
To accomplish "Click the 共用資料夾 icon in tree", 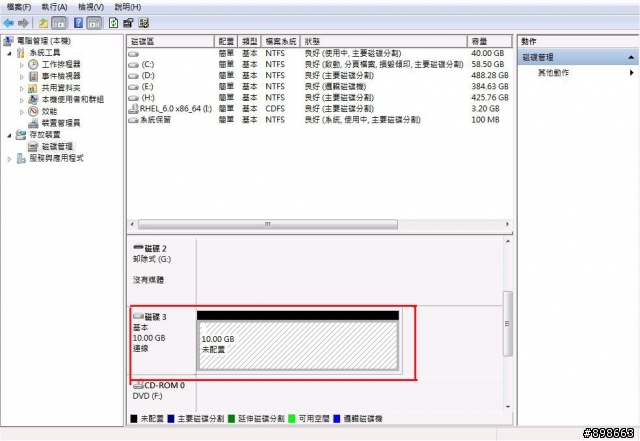I will [x=33, y=88].
